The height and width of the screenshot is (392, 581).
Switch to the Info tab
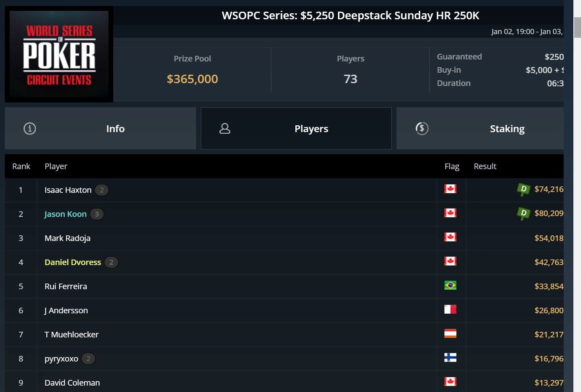coord(100,129)
